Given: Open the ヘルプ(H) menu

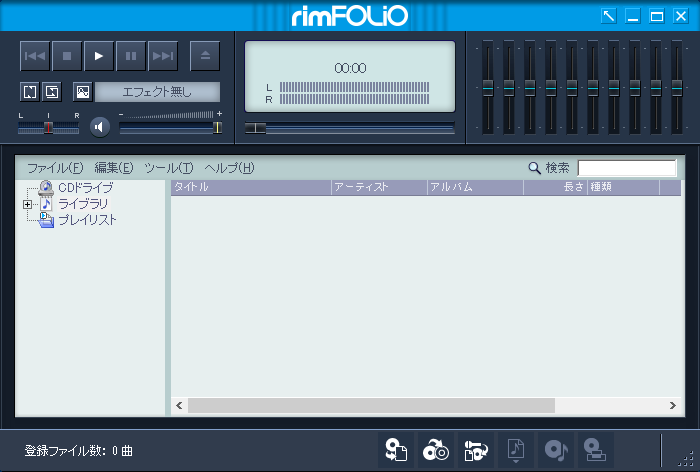Looking at the screenshot, I should (229, 168).
